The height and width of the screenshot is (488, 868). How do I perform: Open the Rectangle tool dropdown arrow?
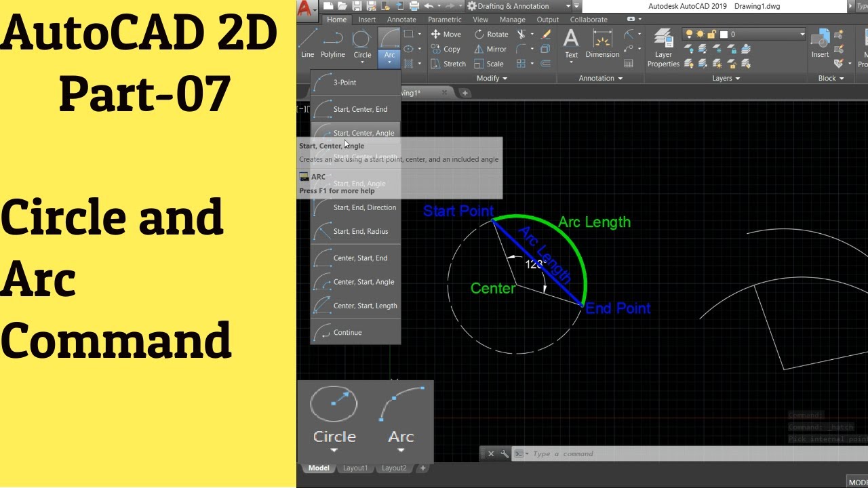point(420,34)
